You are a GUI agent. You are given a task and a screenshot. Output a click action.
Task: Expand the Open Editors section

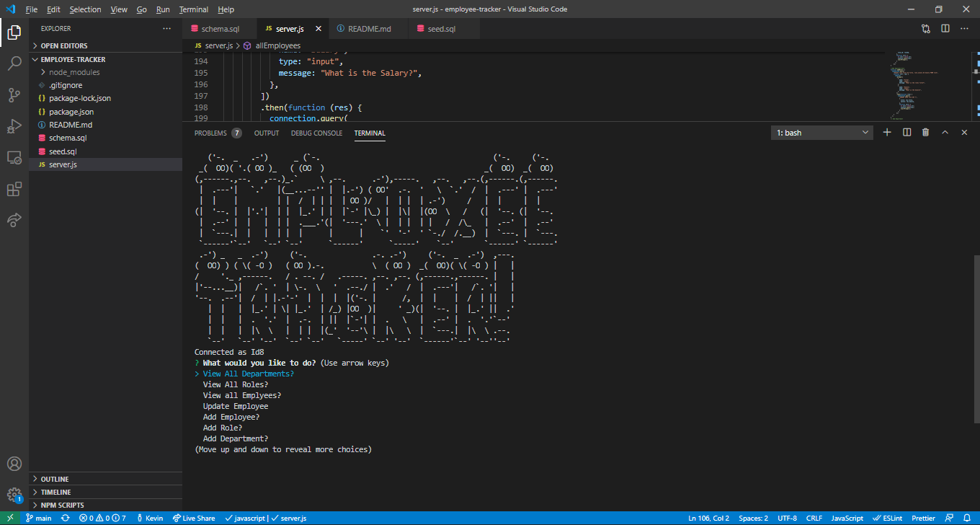[x=105, y=46]
